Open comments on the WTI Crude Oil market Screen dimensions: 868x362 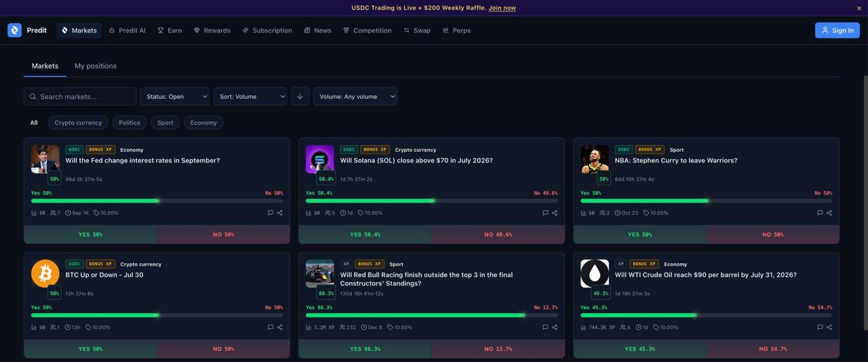[820, 327]
